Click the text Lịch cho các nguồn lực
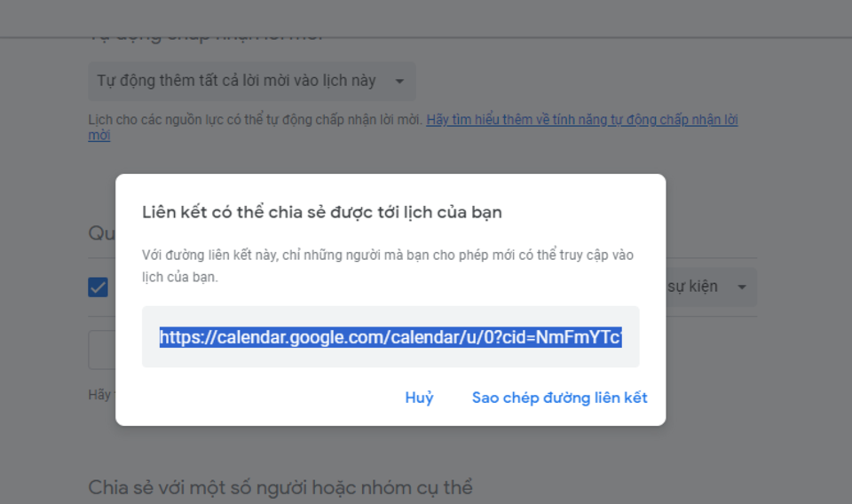 click(x=255, y=120)
